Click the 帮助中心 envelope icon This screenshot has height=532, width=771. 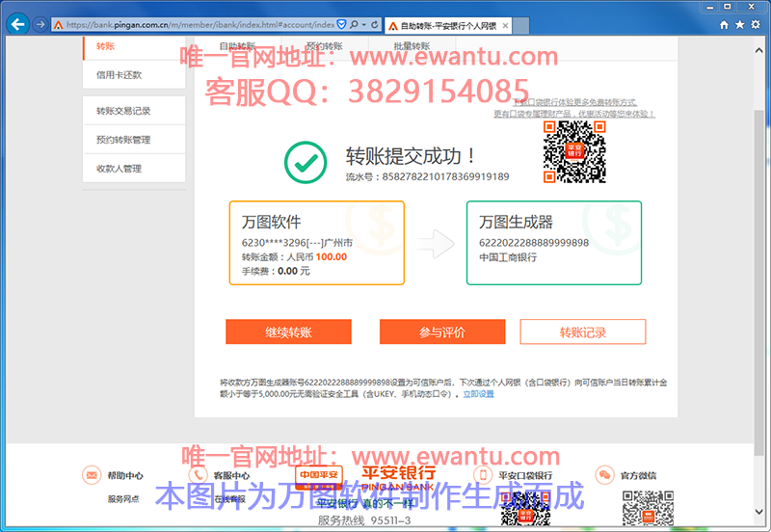pyautogui.click(x=92, y=475)
